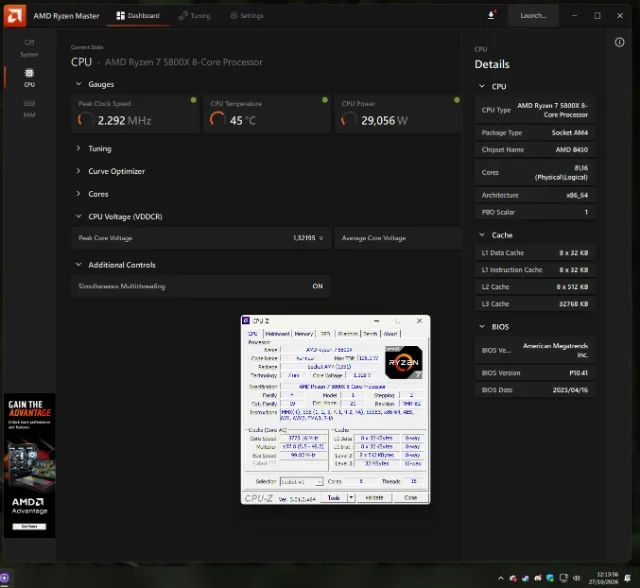
Task: Select the Bench tab in CPU-Z
Action: pyautogui.click(x=370, y=334)
